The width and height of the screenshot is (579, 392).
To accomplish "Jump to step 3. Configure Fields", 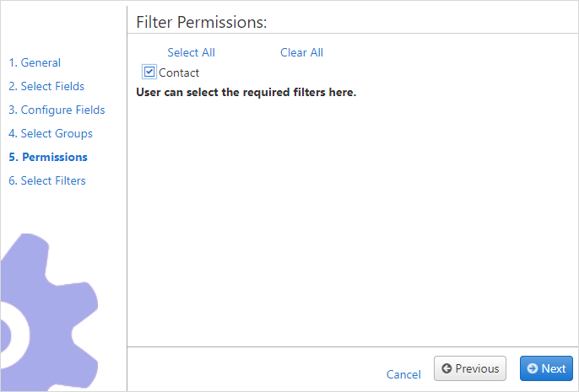I will click(x=57, y=110).
